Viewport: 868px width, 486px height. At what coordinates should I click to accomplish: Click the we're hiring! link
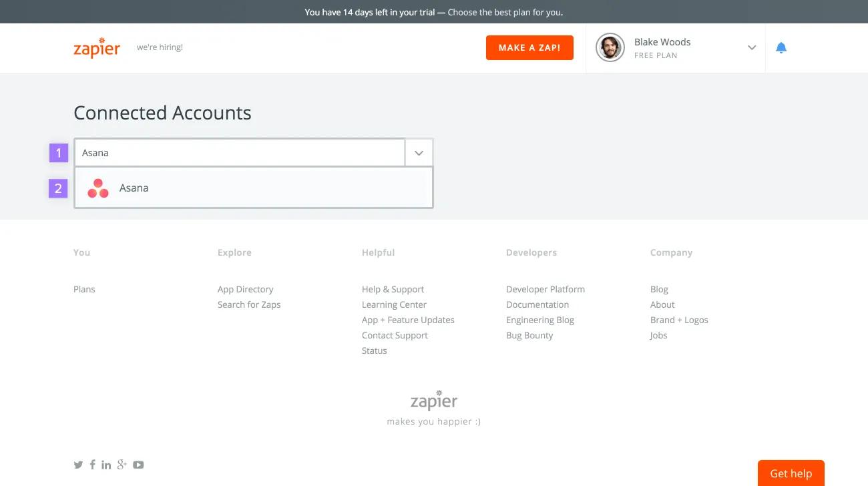point(160,47)
